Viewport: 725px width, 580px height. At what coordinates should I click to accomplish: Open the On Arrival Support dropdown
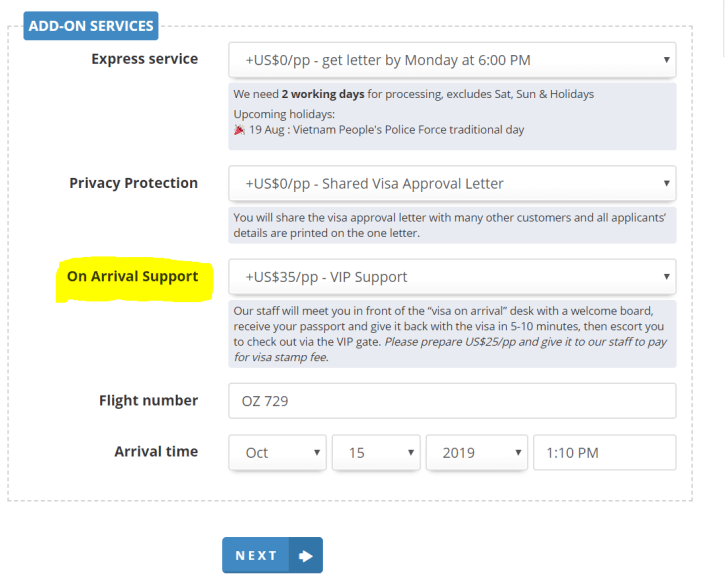pyautogui.click(x=451, y=277)
